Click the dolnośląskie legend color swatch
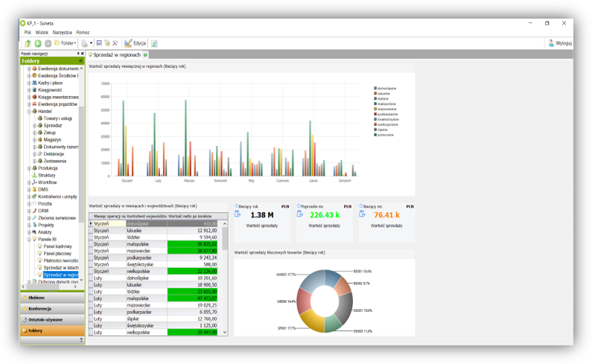 (x=375, y=88)
